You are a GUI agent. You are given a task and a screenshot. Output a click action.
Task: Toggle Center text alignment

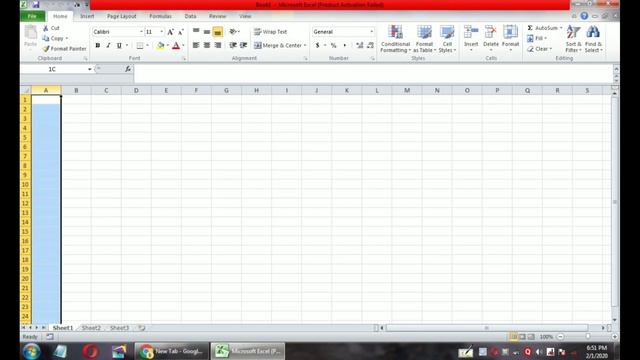[207, 45]
